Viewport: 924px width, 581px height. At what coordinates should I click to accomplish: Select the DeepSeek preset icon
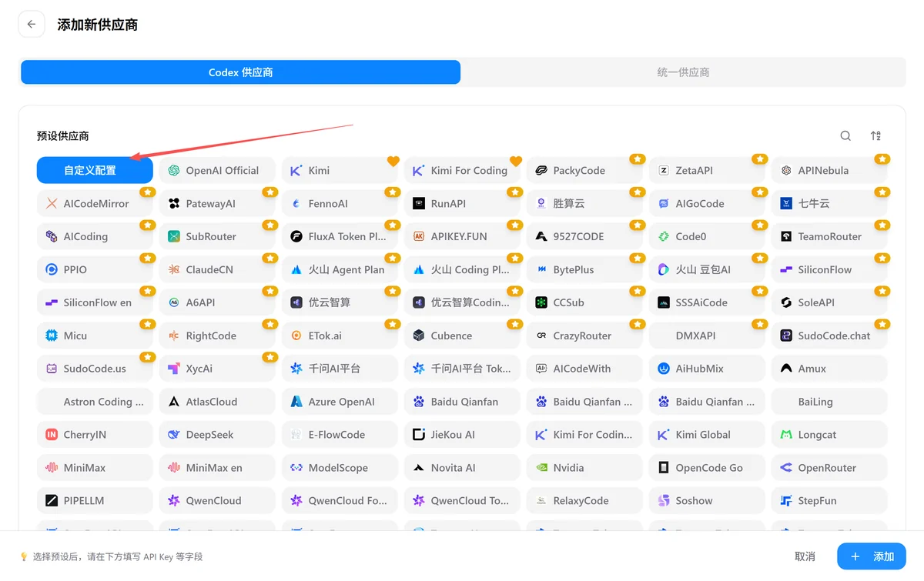click(x=174, y=435)
